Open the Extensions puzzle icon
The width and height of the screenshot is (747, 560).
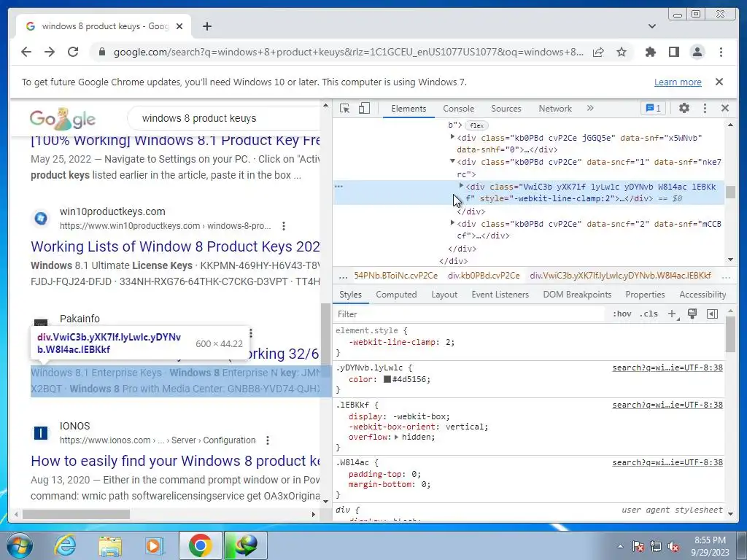[x=650, y=52]
